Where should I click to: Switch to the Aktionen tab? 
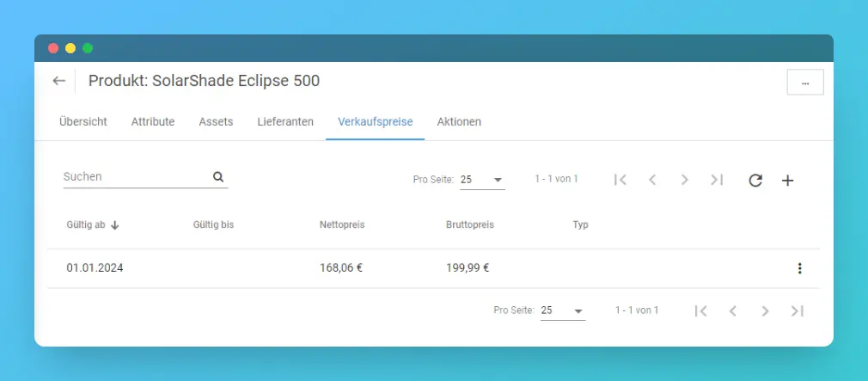459,122
